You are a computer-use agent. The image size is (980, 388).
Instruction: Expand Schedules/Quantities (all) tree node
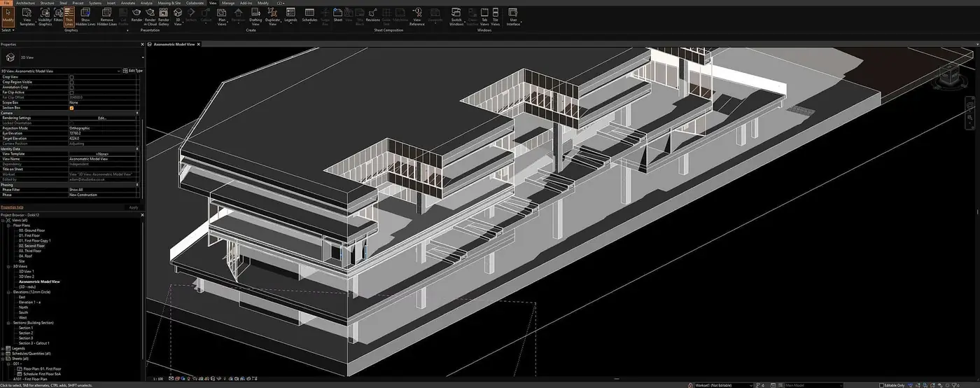pos(3,354)
